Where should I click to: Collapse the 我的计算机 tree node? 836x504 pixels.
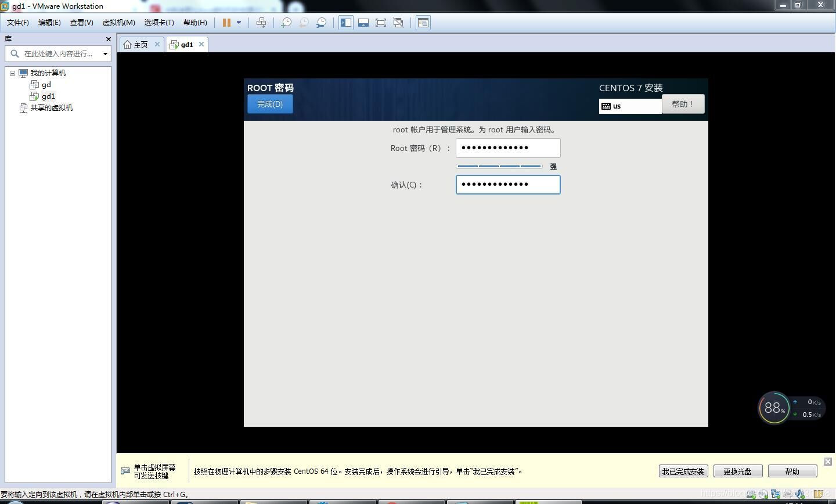(x=12, y=73)
